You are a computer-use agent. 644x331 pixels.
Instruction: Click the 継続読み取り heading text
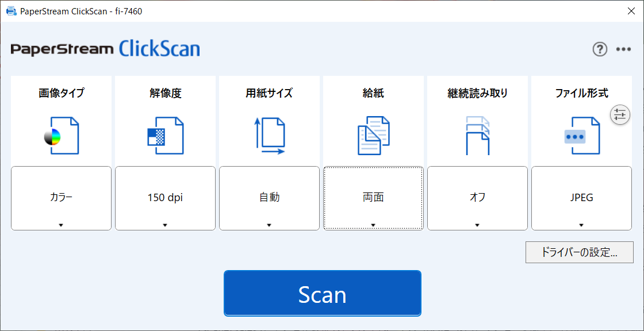pos(478,93)
